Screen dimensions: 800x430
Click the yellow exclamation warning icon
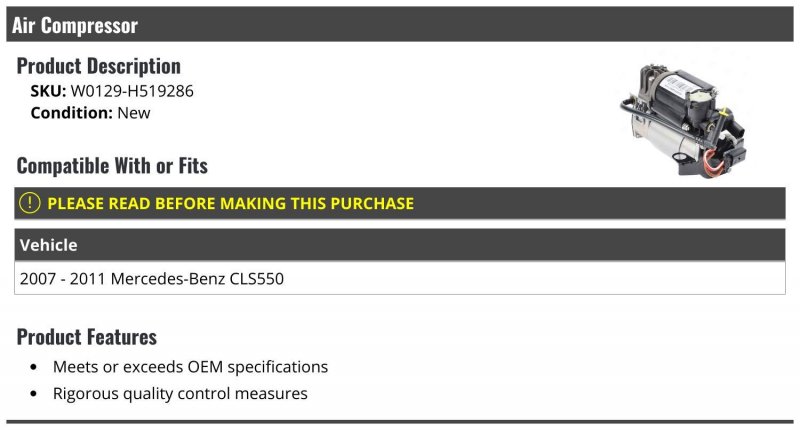pos(30,203)
